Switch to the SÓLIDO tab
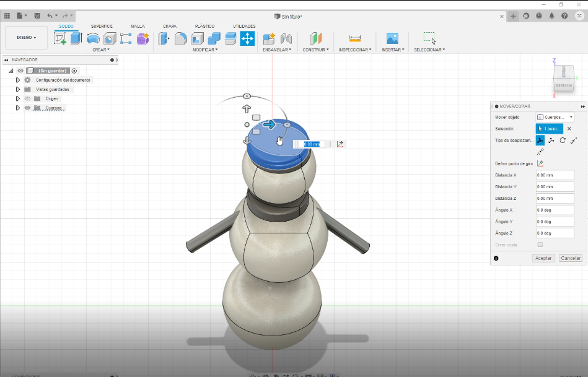Viewport: 588px width, 377px height. [x=66, y=26]
